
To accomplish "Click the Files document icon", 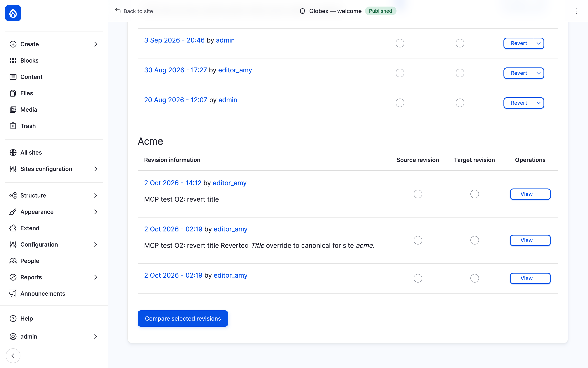I will pyautogui.click(x=13, y=93).
